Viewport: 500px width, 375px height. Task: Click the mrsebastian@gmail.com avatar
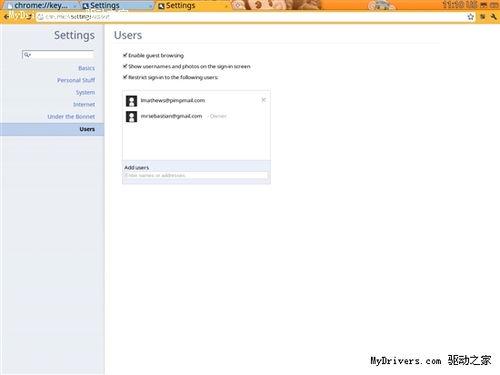pos(131,117)
